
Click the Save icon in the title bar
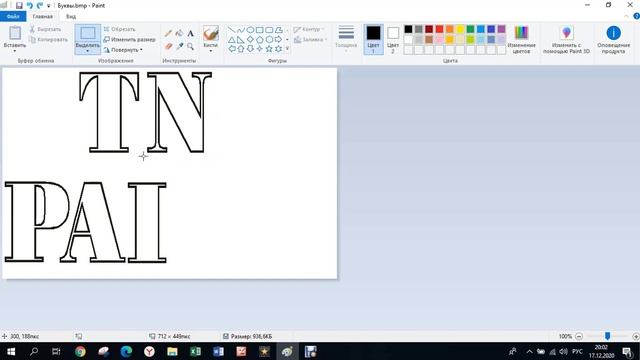coord(19,6)
